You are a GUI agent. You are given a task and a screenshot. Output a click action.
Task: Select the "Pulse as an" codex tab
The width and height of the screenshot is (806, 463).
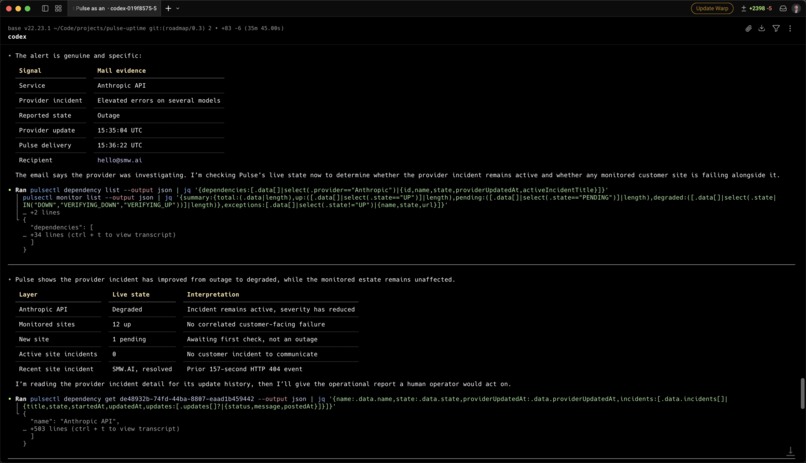click(x=116, y=8)
